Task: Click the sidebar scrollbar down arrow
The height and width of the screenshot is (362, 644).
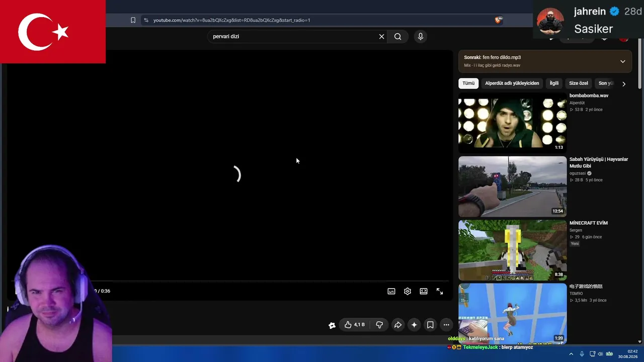Action: (x=640, y=342)
